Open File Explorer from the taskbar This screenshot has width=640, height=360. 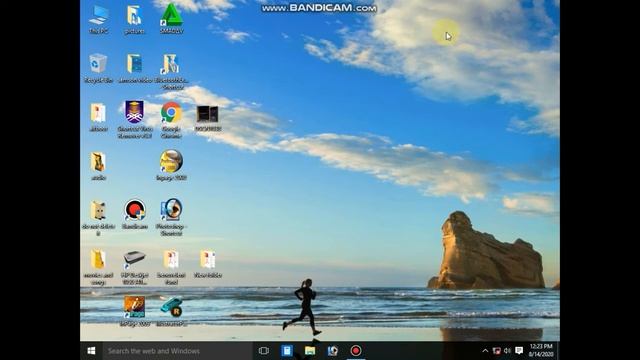point(310,351)
